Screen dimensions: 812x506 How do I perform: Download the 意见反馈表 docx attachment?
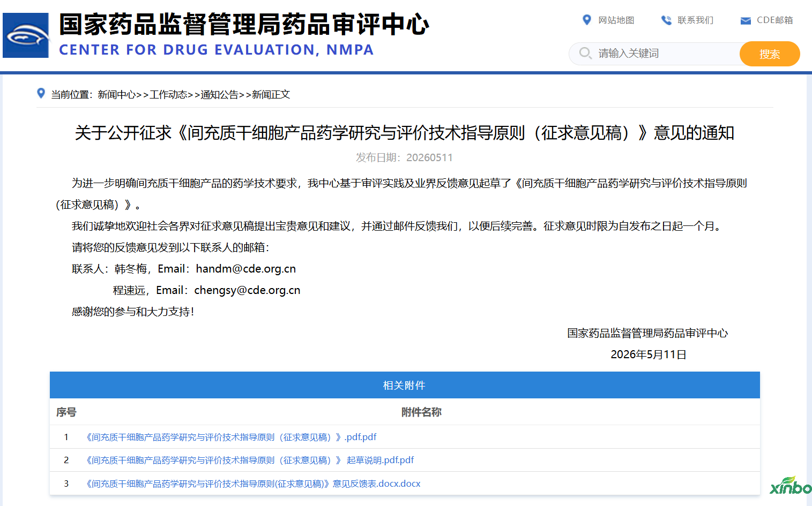pyautogui.click(x=252, y=484)
